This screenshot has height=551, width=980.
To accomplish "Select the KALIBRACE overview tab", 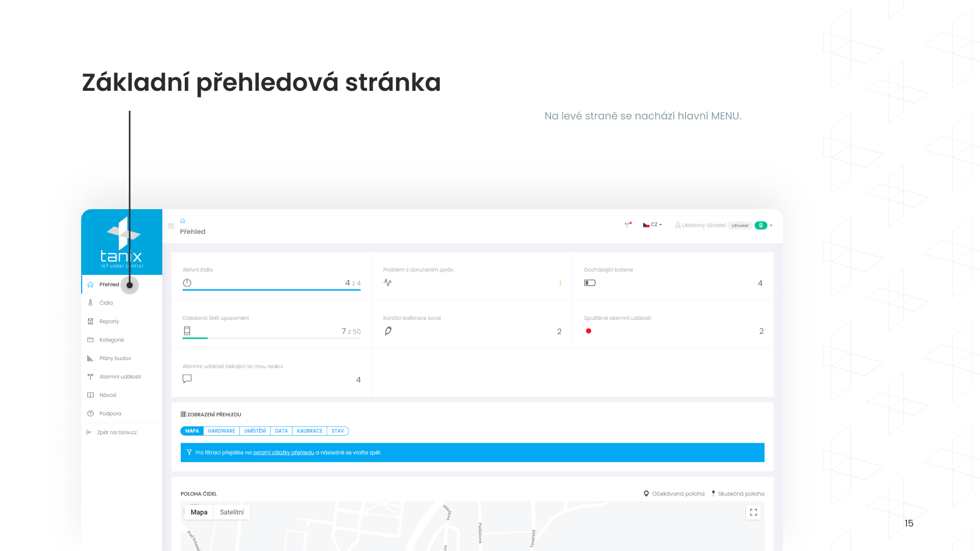I will 309,431.
